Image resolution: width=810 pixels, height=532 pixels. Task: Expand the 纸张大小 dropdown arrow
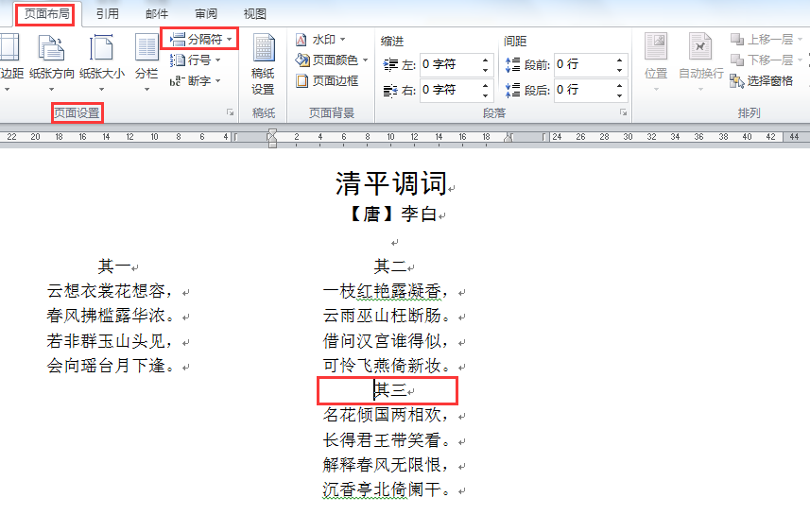pyautogui.click(x=102, y=90)
